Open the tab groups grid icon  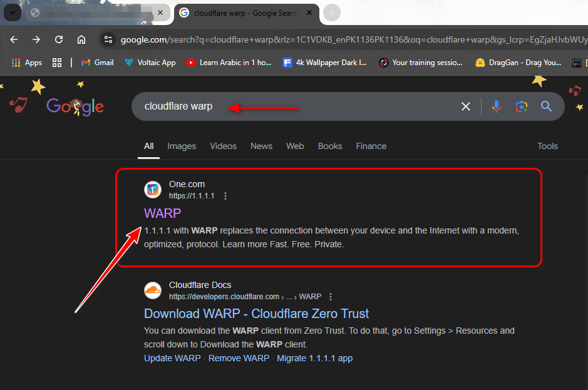click(57, 63)
